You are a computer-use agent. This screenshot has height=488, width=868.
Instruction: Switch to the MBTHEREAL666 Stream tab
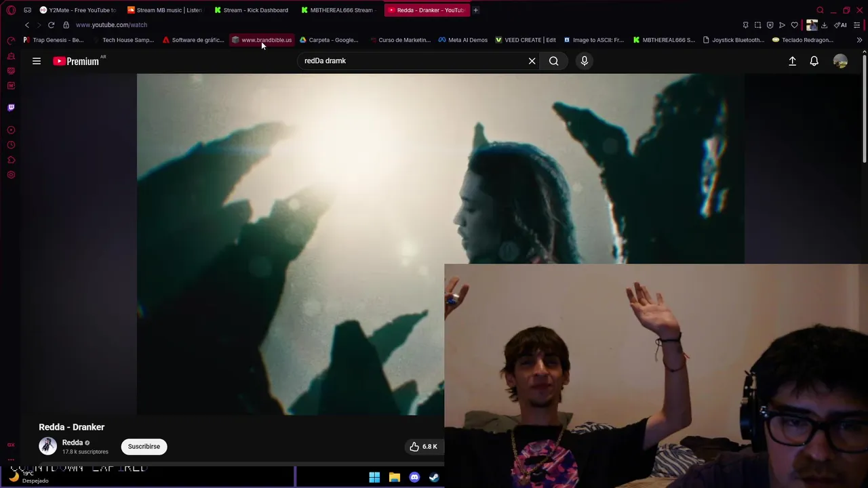click(x=338, y=10)
